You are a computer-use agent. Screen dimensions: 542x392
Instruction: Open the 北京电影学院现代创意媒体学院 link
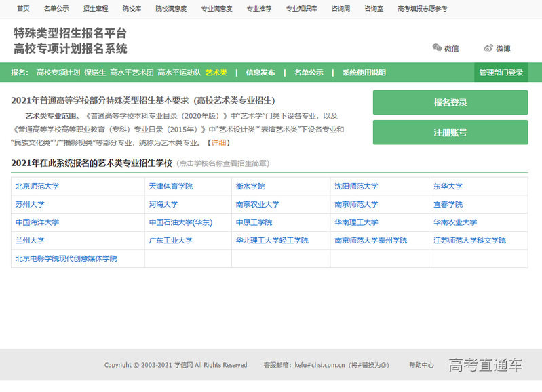point(66,258)
